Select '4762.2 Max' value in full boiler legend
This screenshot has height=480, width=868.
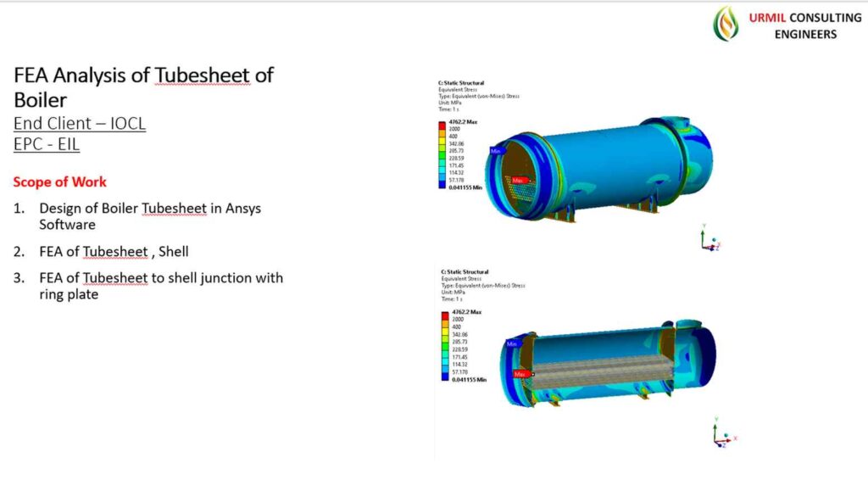pyautogui.click(x=463, y=122)
